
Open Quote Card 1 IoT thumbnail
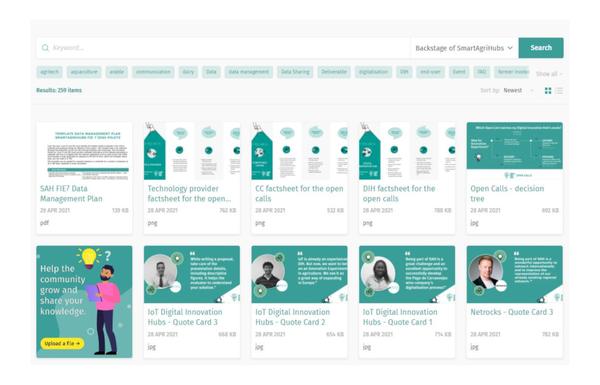[407, 274]
